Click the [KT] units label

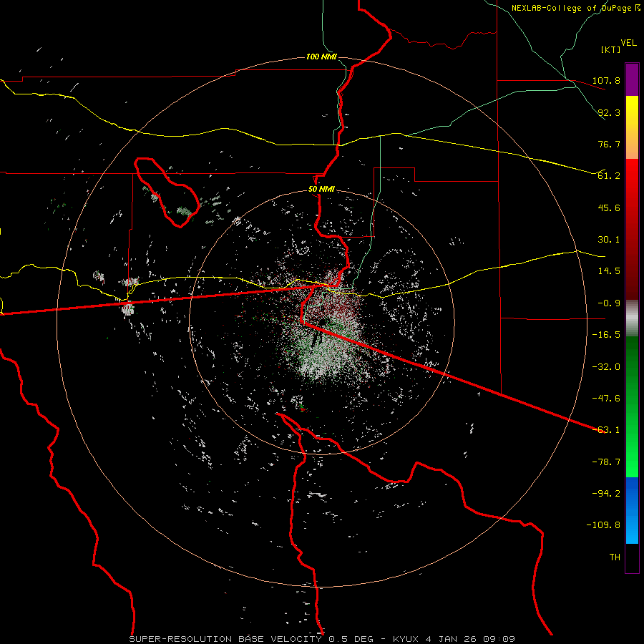(x=611, y=49)
